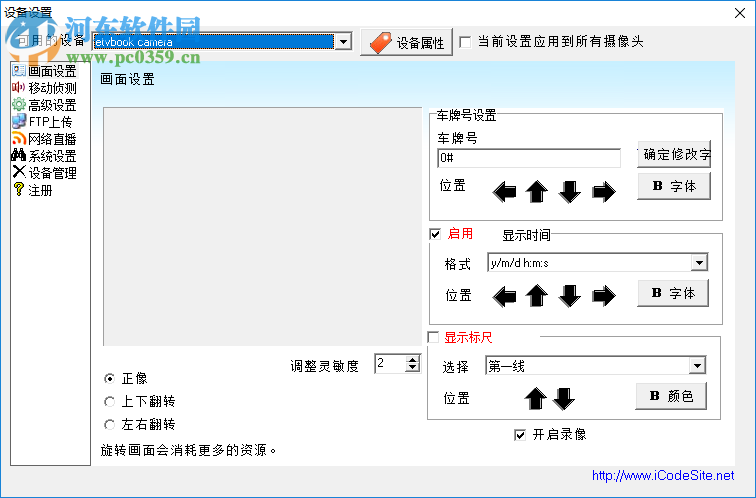Image resolution: width=756 pixels, height=498 pixels.
Task: Select the 上下翻转 radio button
Action: [109, 402]
